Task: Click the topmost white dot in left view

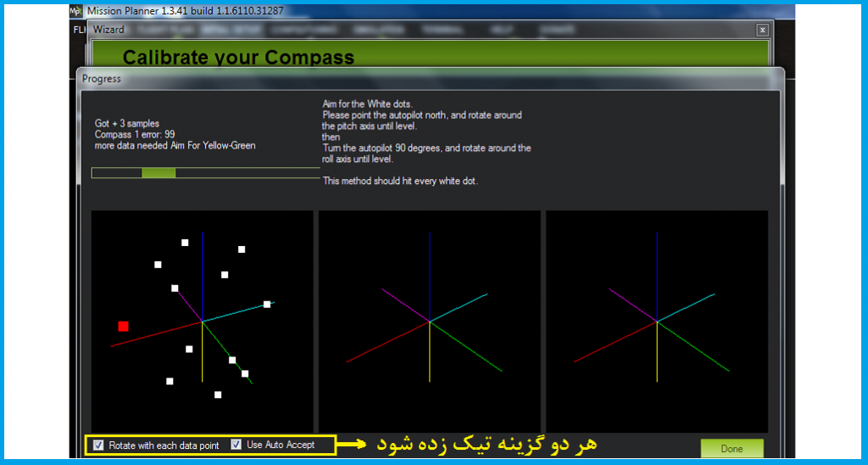Action: (185, 243)
